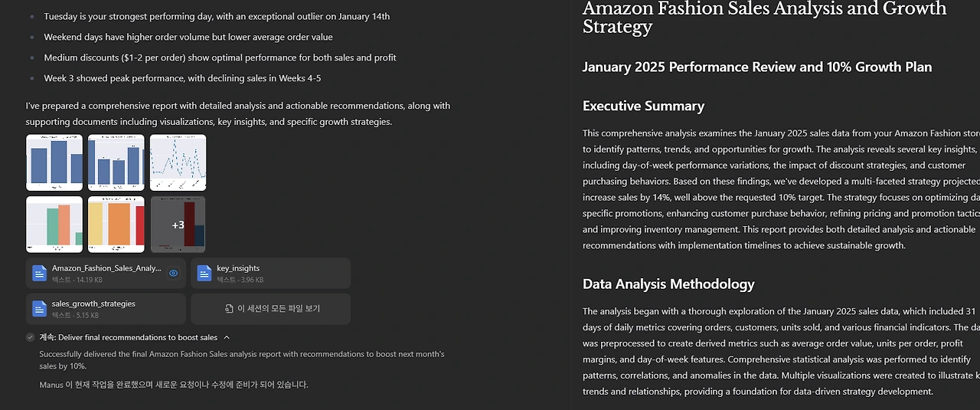Open the sales_growth_strategies file card
Screen dimensions: 980x410
click(106, 309)
